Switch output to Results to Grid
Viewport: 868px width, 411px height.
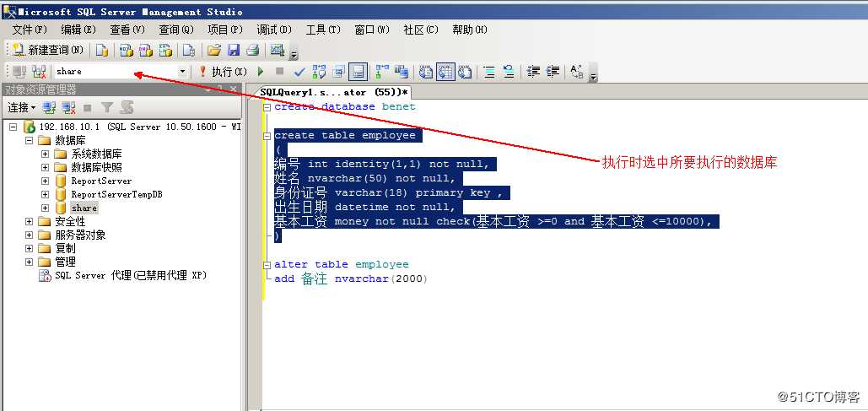[x=445, y=72]
